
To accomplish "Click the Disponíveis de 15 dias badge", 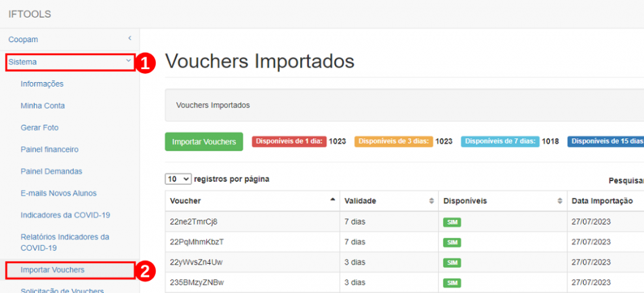I will click(x=606, y=141).
